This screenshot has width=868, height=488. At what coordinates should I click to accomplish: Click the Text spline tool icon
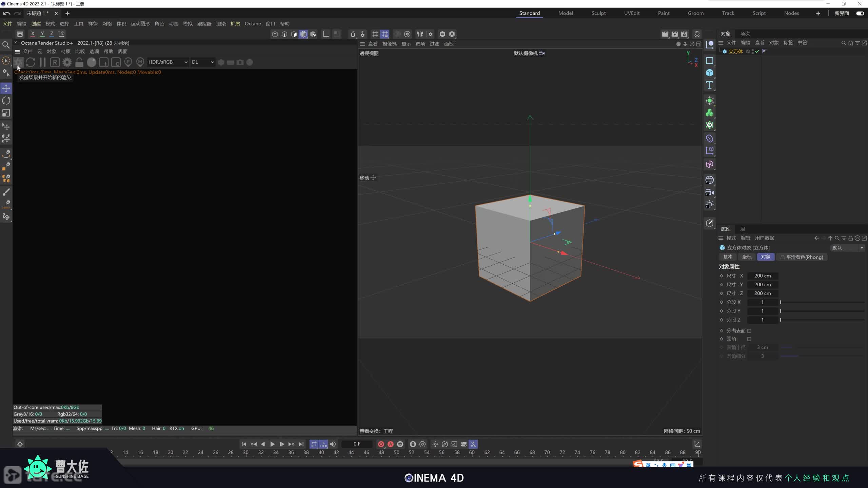(709, 85)
